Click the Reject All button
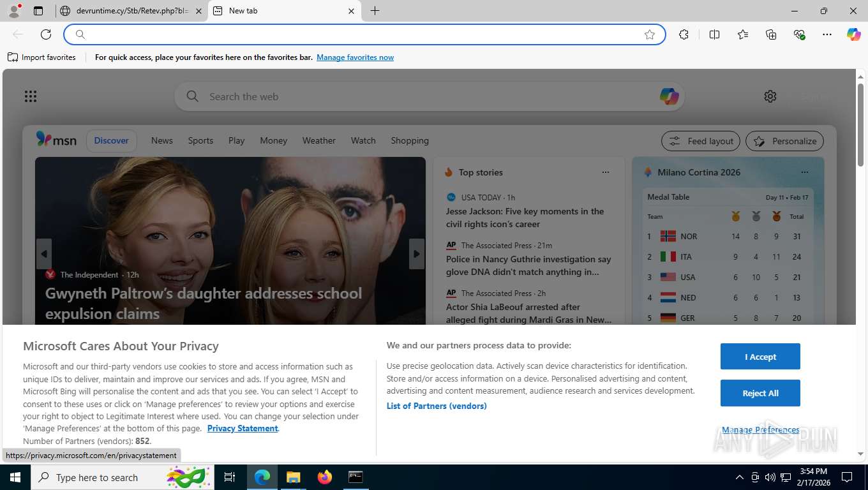This screenshot has width=868, height=490. tap(760, 393)
